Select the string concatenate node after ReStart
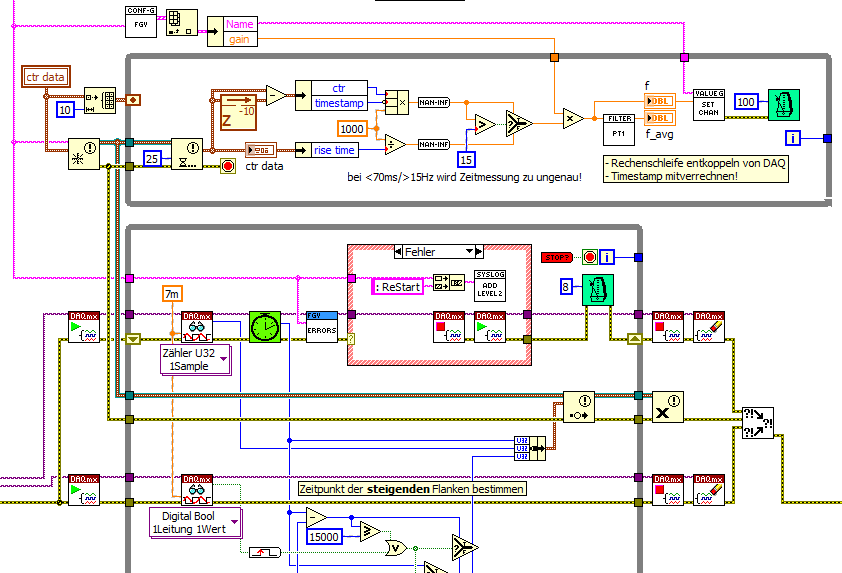842x573 pixels. (x=449, y=282)
